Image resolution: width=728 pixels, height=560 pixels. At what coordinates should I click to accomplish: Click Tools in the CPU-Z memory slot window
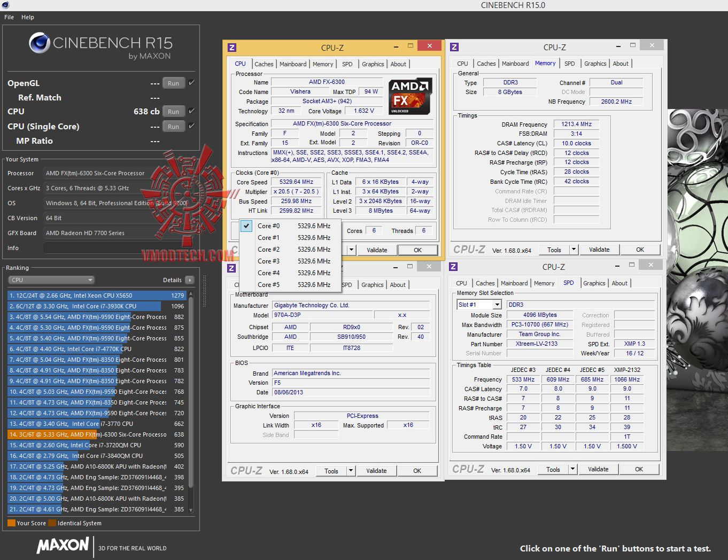(x=553, y=469)
